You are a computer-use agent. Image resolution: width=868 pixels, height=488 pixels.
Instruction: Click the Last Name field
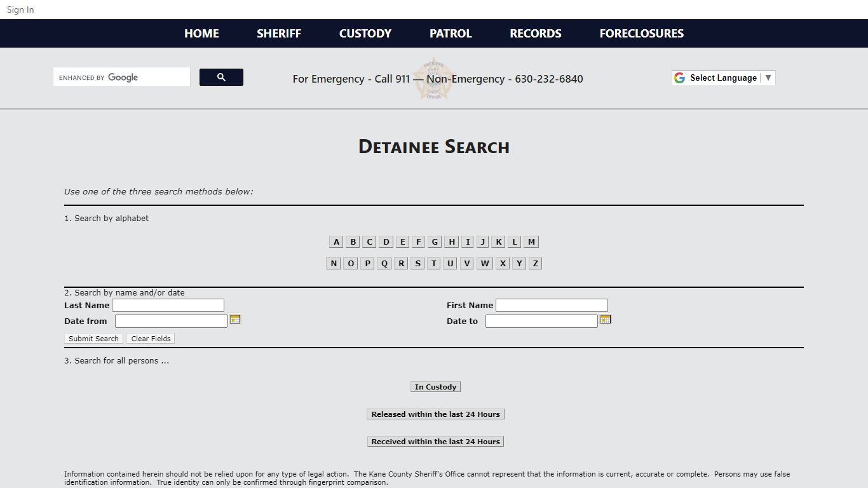pos(168,306)
